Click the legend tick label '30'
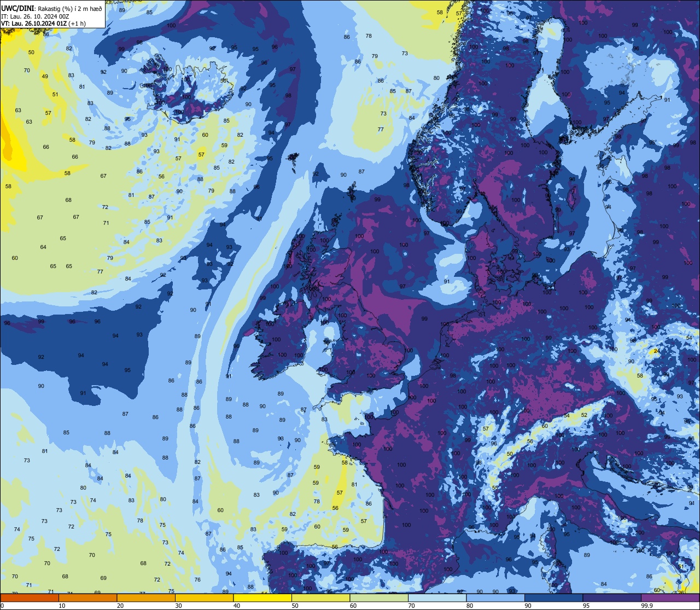Screen dimensions: 700x610 click(178, 606)
